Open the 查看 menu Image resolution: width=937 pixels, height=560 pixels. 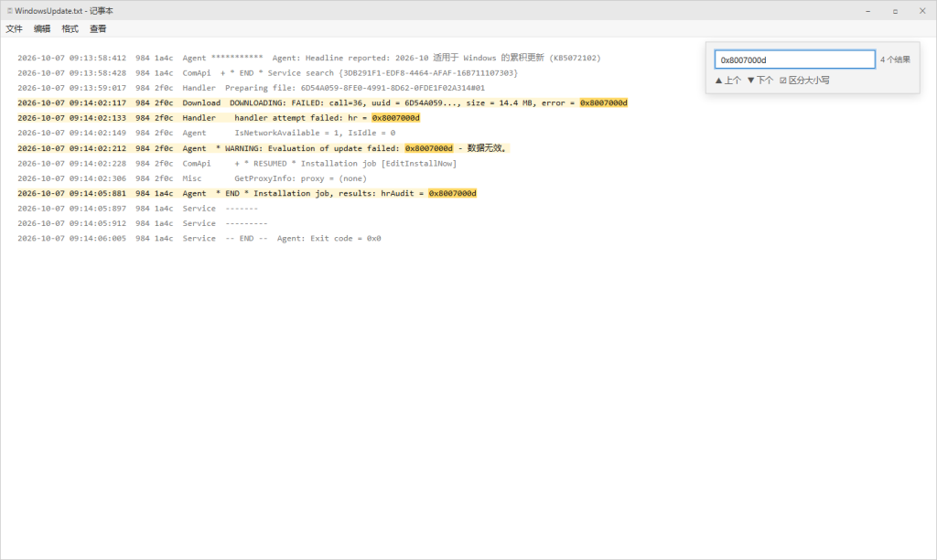tap(98, 28)
